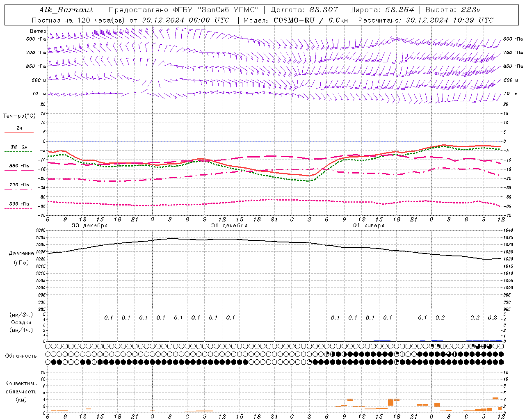Image resolution: width=525 pixels, height=420 pixels.
Task: Click the Высота: 223м value
Action: point(453,10)
